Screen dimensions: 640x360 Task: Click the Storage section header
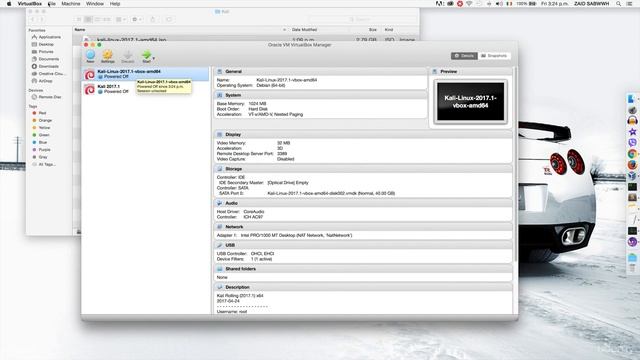point(363,169)
